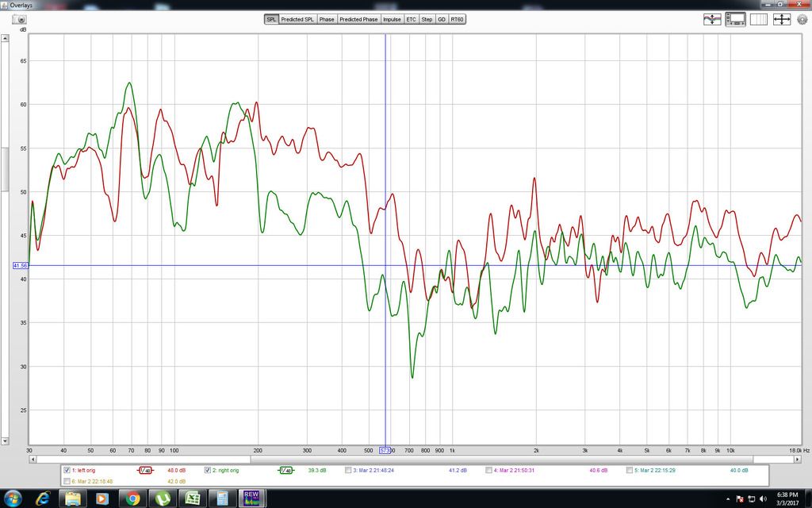Click the volume speaker tray icon

tap(763, 499)
